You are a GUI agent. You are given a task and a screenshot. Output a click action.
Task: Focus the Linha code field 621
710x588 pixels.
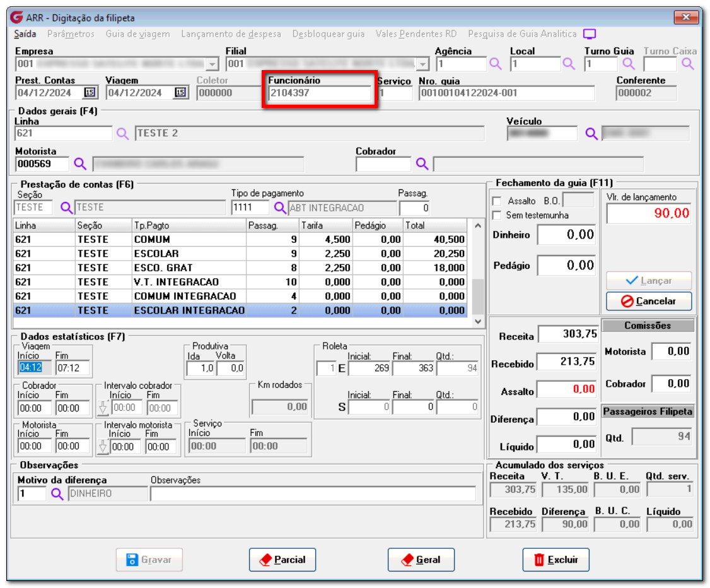point(64,133)
